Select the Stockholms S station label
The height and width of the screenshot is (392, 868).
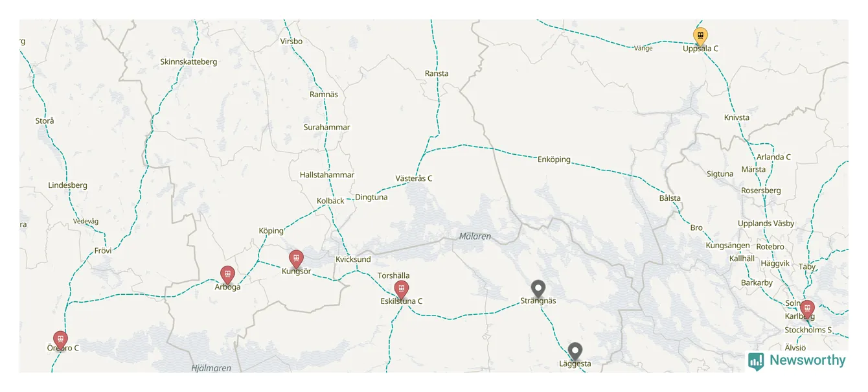coord(807,330)
